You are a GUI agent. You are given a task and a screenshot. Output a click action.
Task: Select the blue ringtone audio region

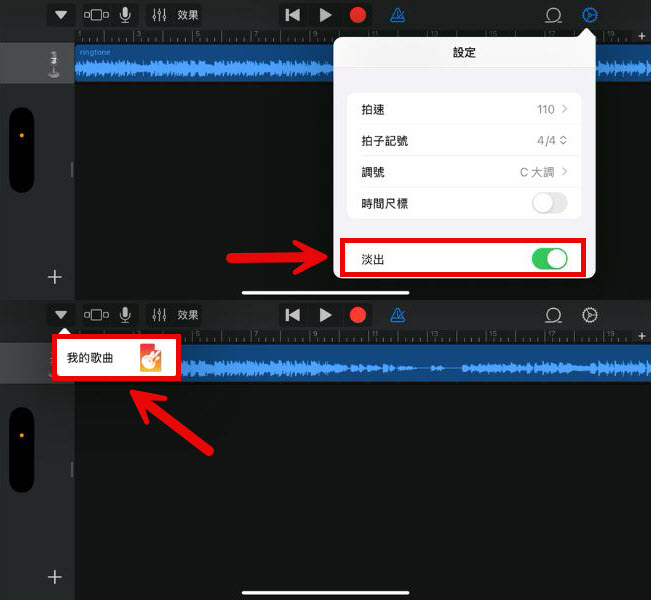200,65
